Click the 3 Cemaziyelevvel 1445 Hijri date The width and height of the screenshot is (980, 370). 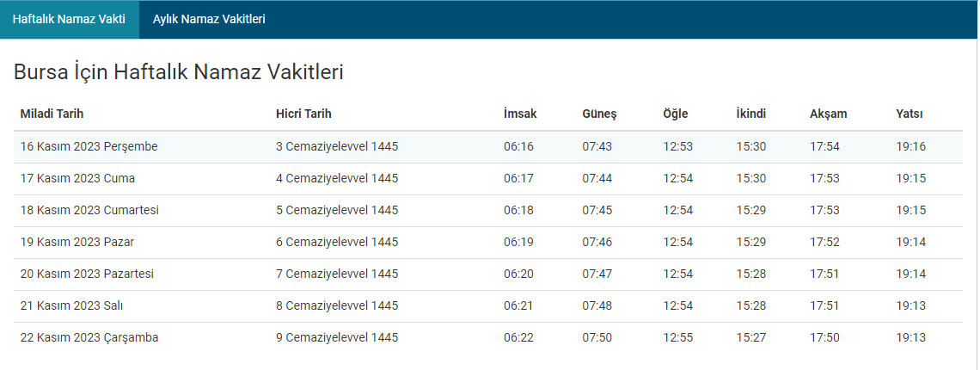pos(337,146)
